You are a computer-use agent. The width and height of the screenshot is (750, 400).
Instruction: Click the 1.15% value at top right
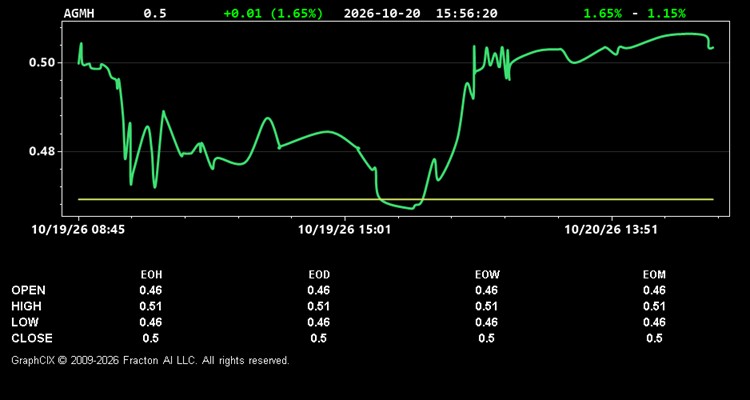pyautogui.click(x=666, y=13)
